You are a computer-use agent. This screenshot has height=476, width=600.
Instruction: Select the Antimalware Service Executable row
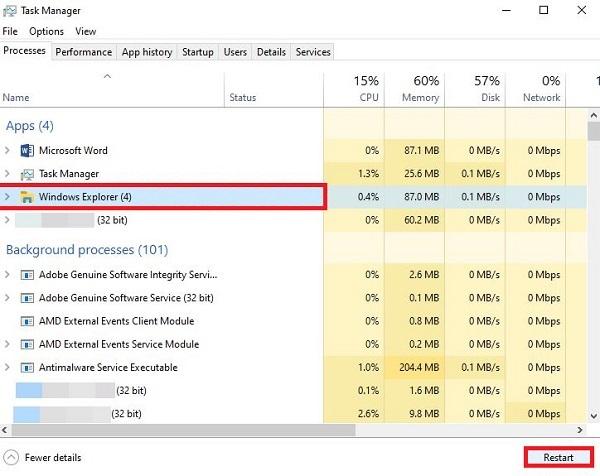click(x=293, y=368)
